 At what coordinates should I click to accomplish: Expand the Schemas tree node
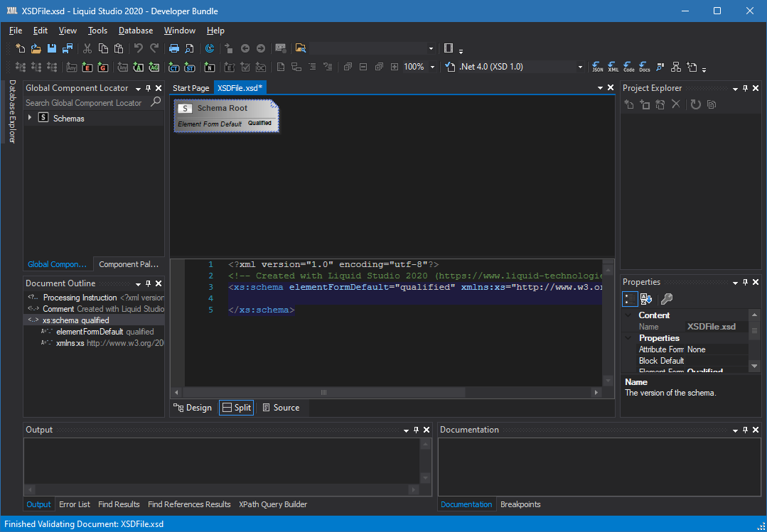30,118
